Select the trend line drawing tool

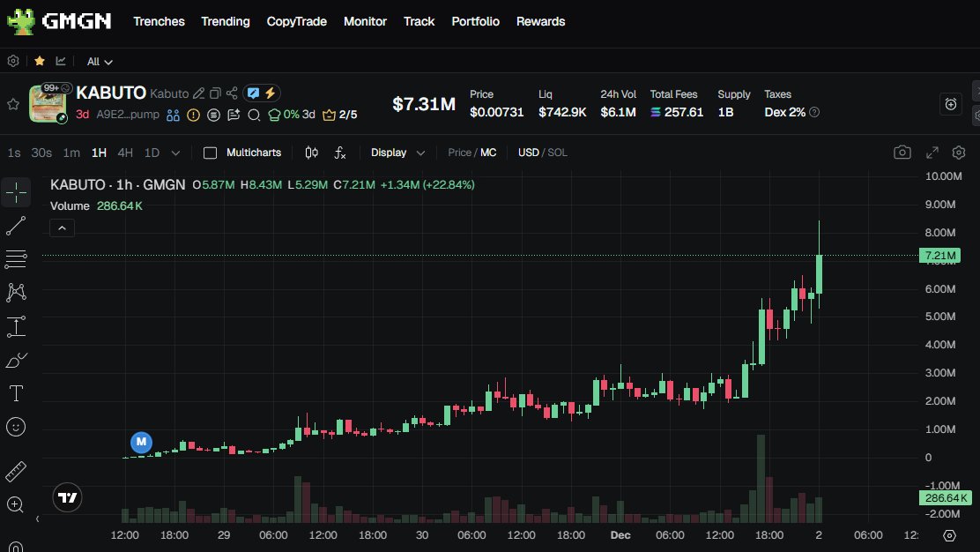16,226
